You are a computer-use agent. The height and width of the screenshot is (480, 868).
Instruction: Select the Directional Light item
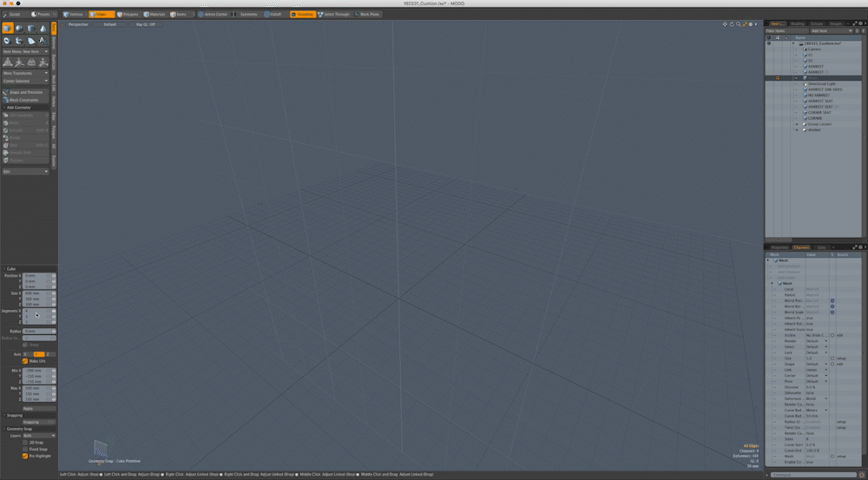pos(821,83)
